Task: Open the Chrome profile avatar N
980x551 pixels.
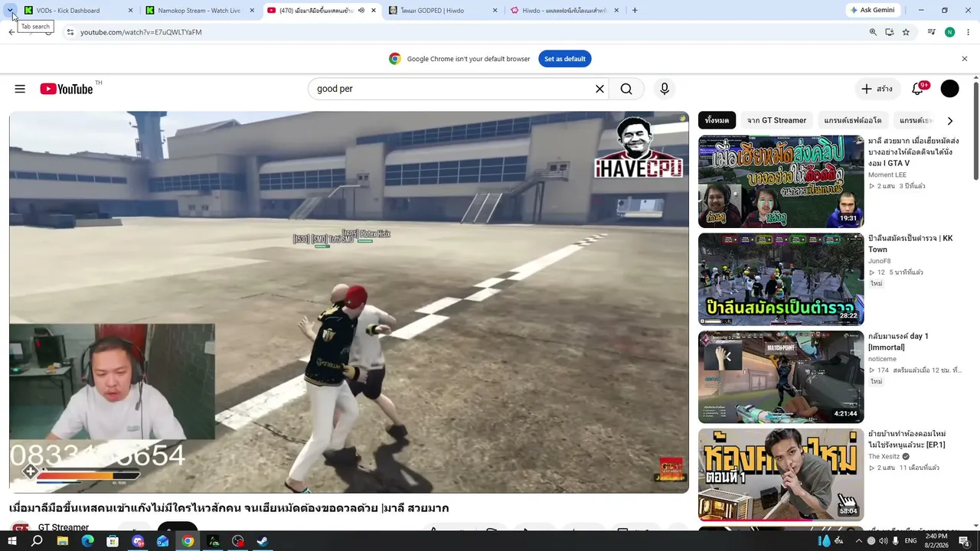Action: pyautogui.click(x=950, y=32)
